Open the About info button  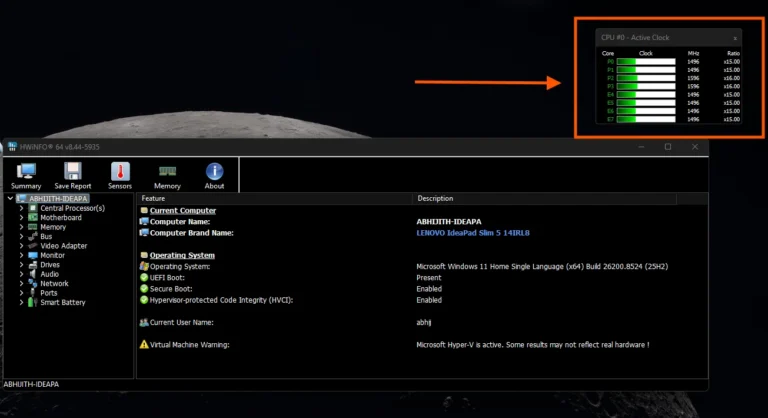[215, 176]
